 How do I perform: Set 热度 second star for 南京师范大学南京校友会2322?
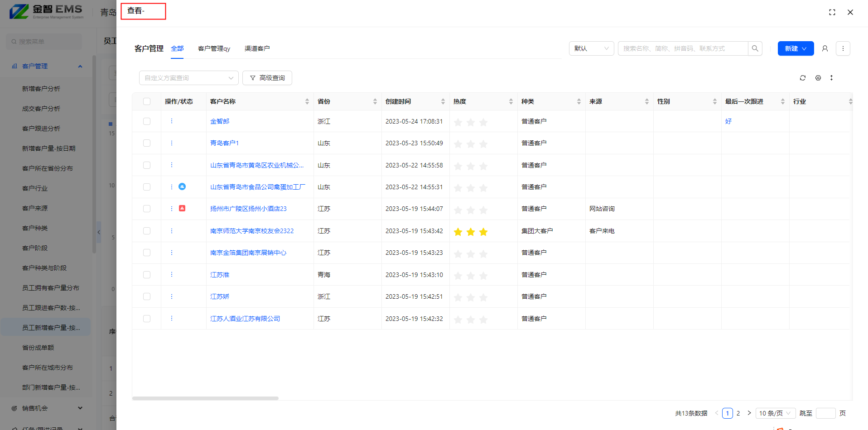point(471,232)
